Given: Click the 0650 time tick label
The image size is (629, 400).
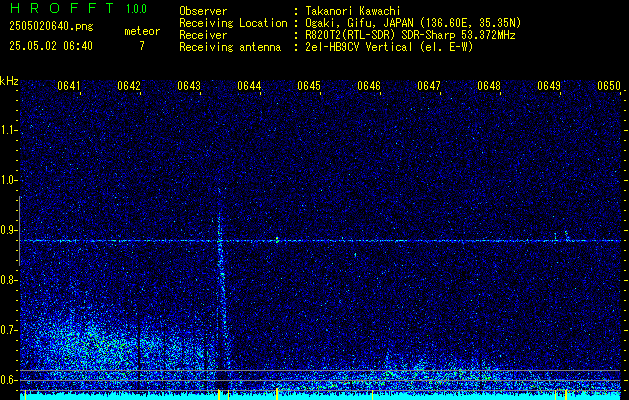Looking at the screenshot, I should coord(609,86).
